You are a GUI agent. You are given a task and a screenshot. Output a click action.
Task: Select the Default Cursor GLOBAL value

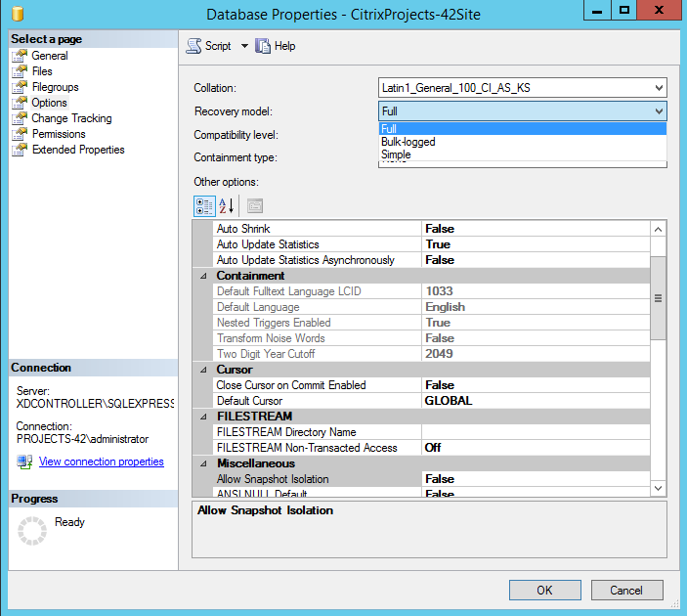point(536,401)
